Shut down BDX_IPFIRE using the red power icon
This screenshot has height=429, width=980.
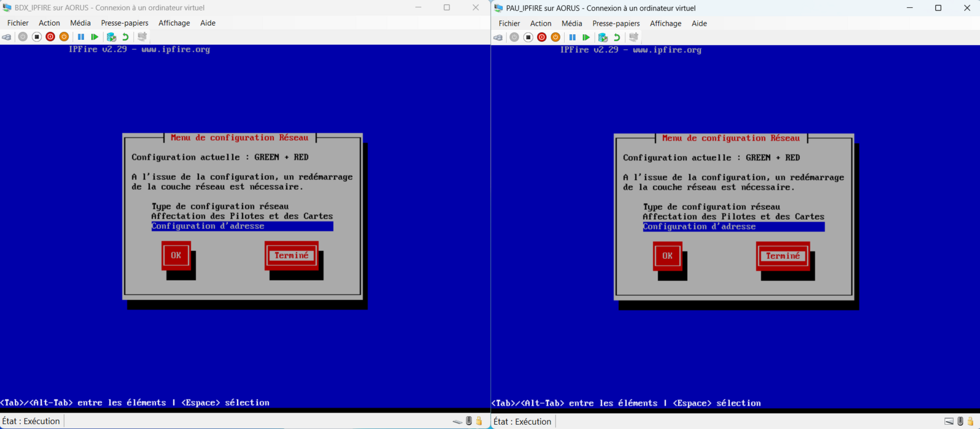pyautogui.click(x=50, y=37)
